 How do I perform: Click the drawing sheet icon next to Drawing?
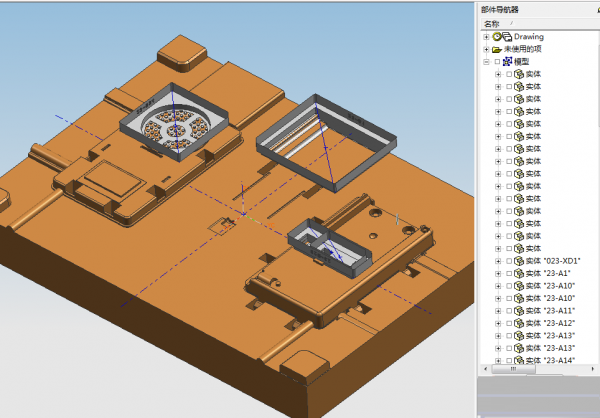point(507,37)
